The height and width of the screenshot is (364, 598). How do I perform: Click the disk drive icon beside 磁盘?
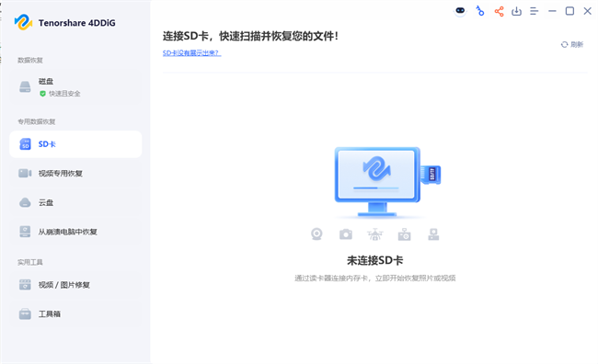[25, 87]
